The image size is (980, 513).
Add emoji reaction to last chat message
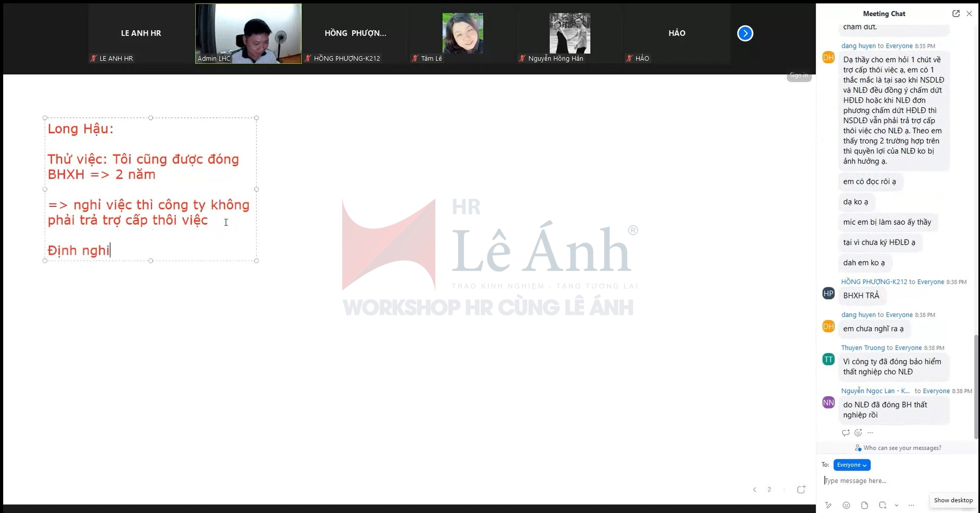click(x=858, y=433)
